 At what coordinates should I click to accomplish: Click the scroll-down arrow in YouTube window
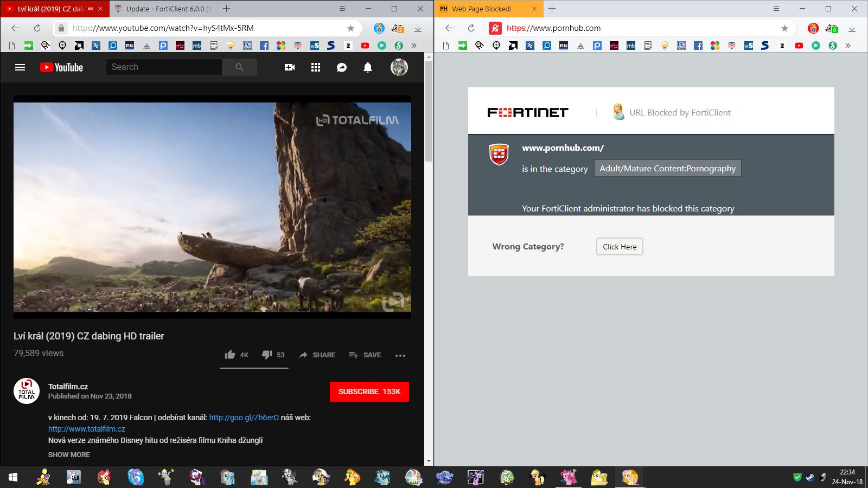coord(429,461)
